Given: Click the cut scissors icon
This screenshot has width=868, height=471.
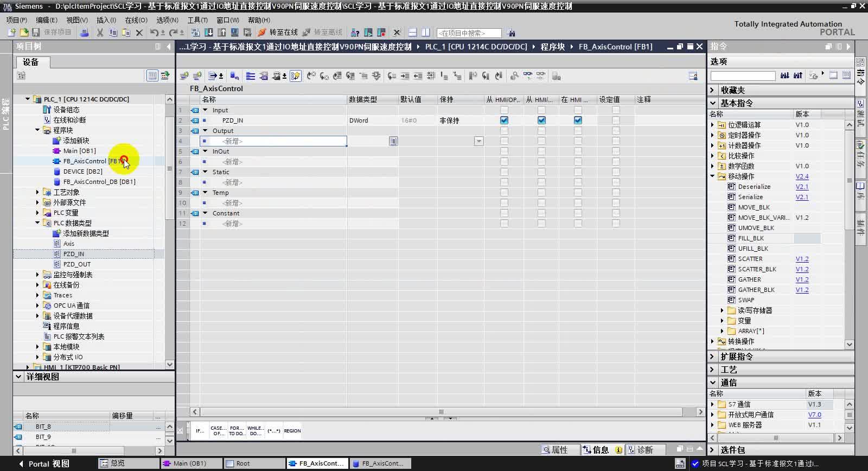Looking at the screenshot, I should point(100,33).
